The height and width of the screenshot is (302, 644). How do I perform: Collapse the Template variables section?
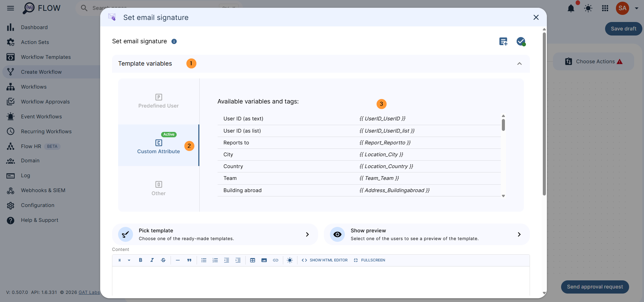point(519,64)
